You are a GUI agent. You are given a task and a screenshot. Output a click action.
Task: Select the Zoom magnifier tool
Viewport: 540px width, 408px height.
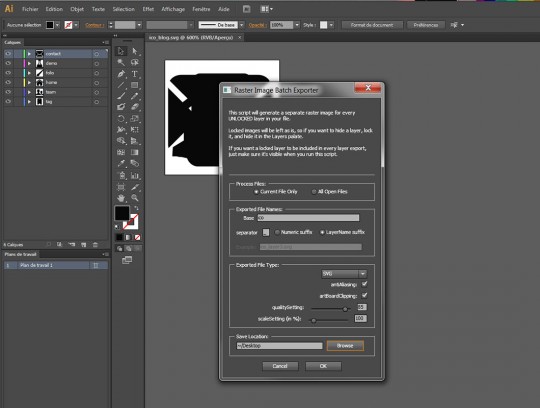point(135,198)
